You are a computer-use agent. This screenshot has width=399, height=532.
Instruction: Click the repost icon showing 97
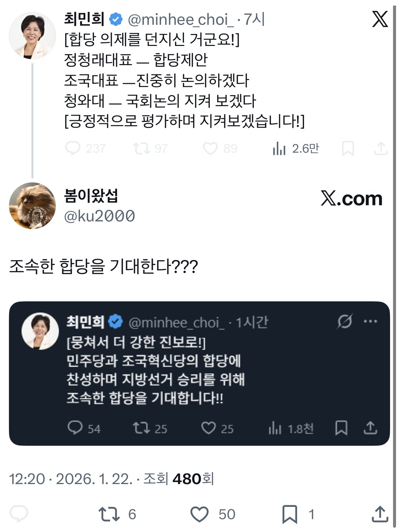pos(141,148)
